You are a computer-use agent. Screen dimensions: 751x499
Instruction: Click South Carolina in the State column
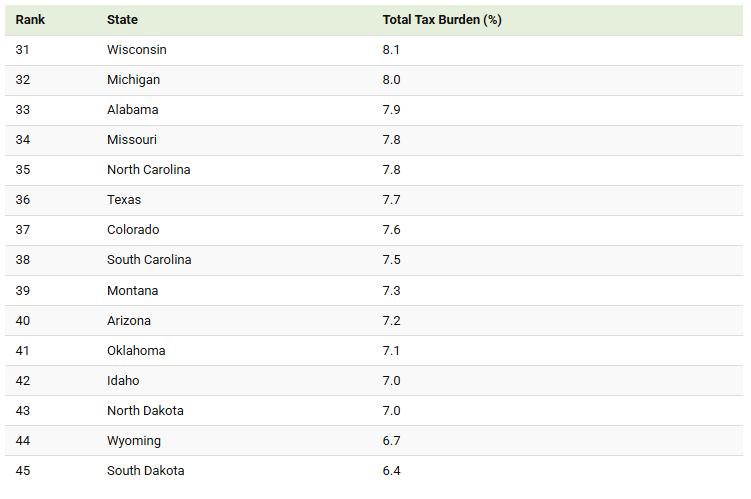point(149,260)
